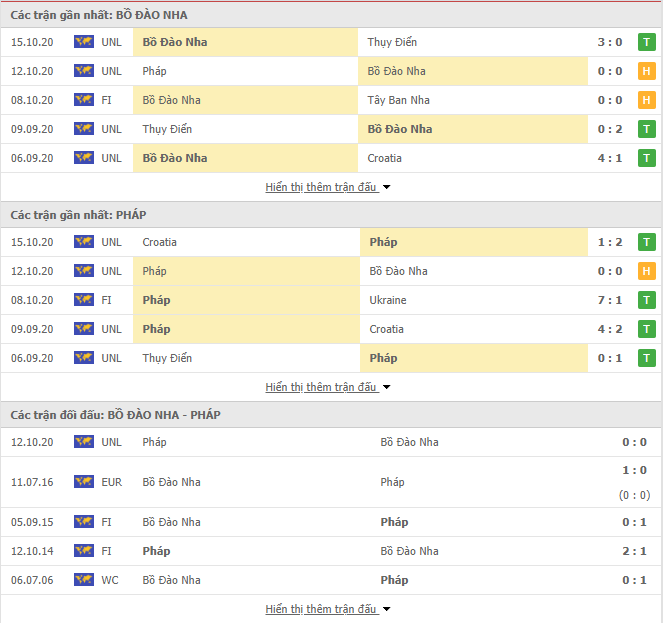This screenshot has height=623, width=663.
Task: Click the 'Các trận đối đầu: BỒ ĐÀO NHA - PHÁP' header
Action: coord(115,415)
